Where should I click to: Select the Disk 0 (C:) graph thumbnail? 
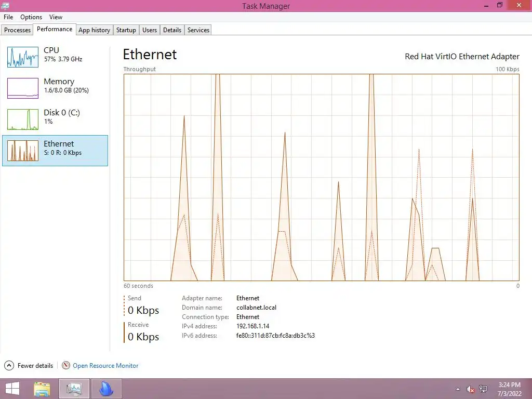point(23,119)
